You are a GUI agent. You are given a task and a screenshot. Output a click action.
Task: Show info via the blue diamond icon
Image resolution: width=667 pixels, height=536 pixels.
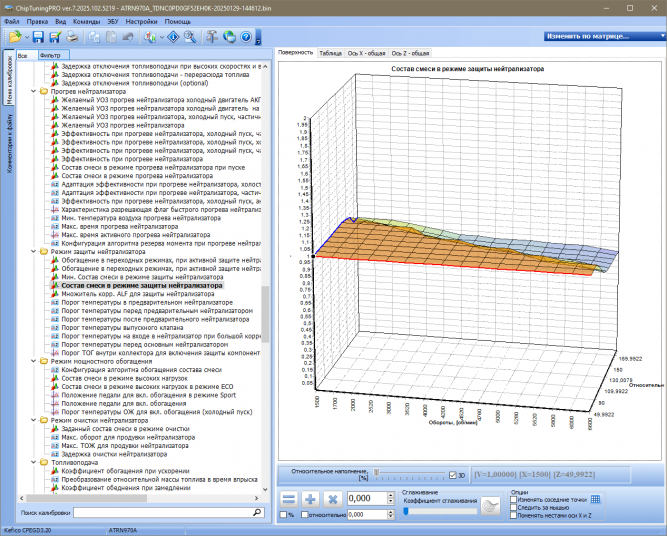click(x=173, y=37)
